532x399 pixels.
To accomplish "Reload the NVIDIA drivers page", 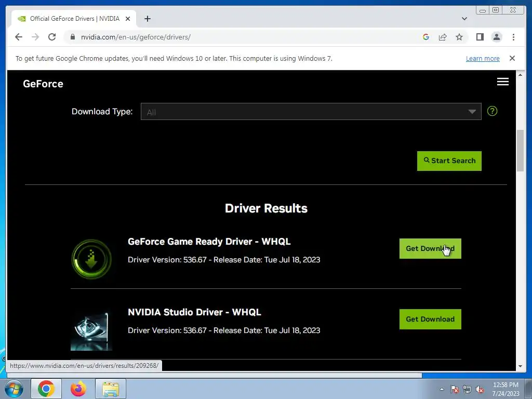I will click(52, 37).
